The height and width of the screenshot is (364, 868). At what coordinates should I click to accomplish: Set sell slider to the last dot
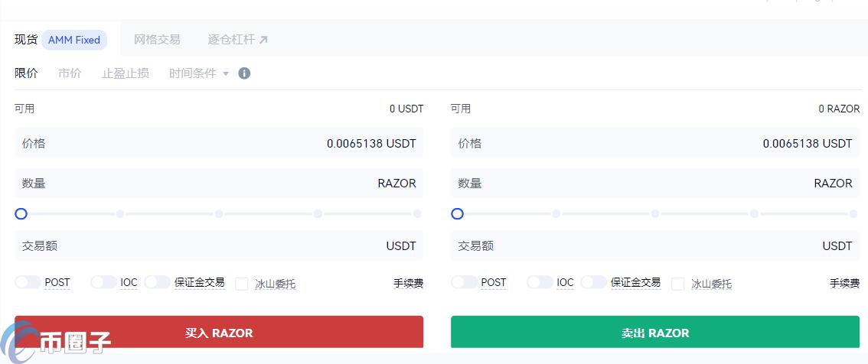click(x=853, y=213)
